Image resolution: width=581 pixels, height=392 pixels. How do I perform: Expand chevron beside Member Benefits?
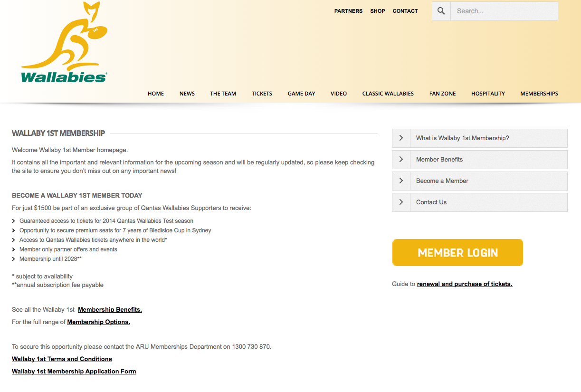coord(401,159)
